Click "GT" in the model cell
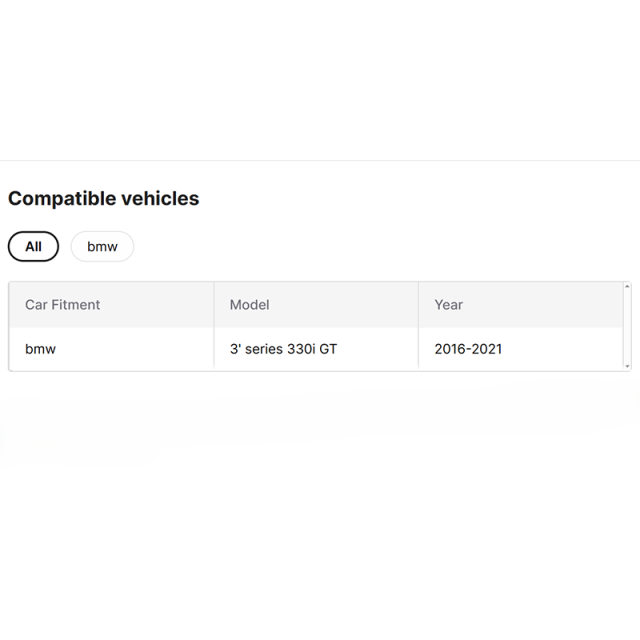The height and width of the screenshot is (640, 640). tap(328, 349)
